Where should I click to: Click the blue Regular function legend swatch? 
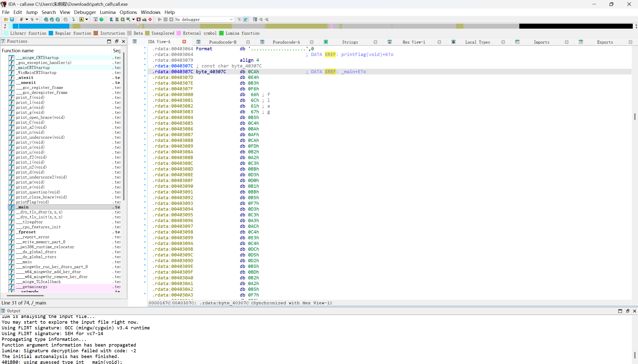click(51, 33)
